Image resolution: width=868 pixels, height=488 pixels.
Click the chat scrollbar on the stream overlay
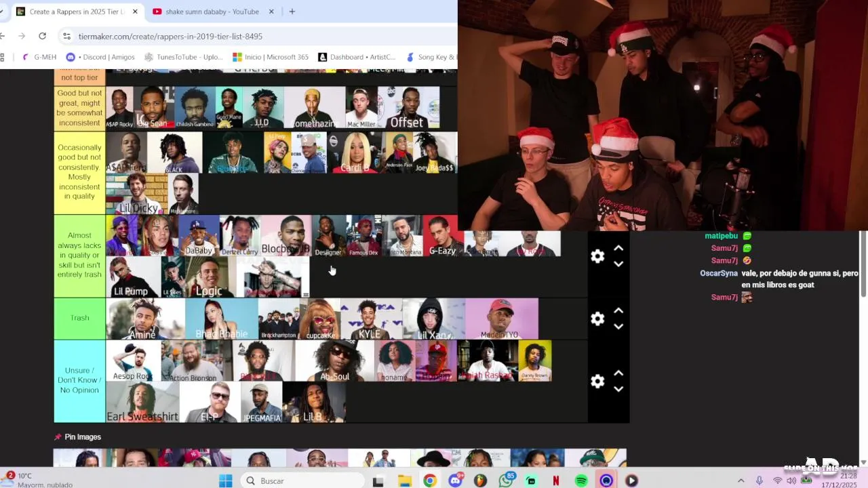coord(864,264)
